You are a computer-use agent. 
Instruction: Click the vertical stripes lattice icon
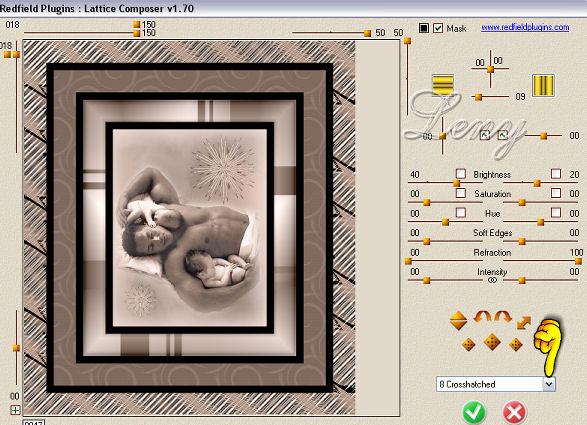point(543,85)
